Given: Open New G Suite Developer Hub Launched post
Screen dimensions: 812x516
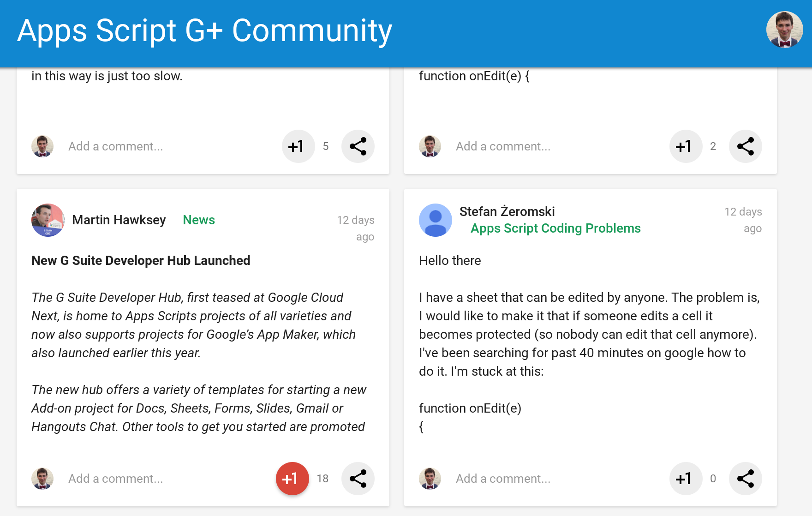Looking at the screenshot, I should click(141, 261).
